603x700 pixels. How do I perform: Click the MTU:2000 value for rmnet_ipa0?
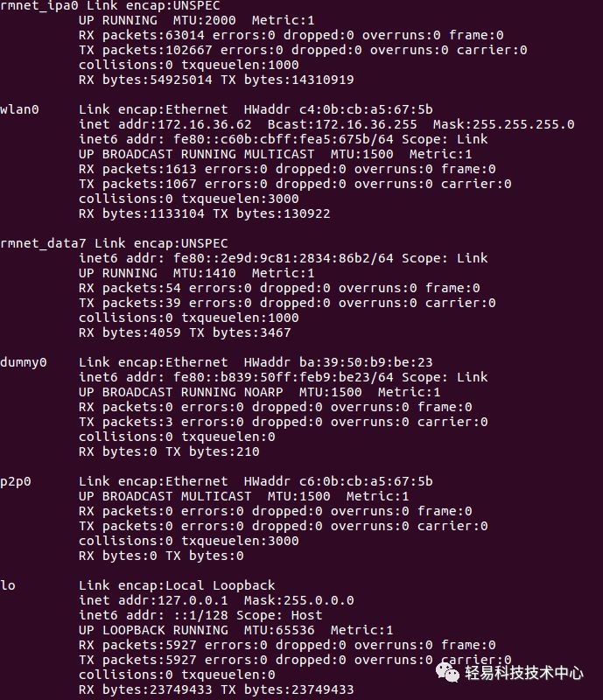click(x=205, y=20)
